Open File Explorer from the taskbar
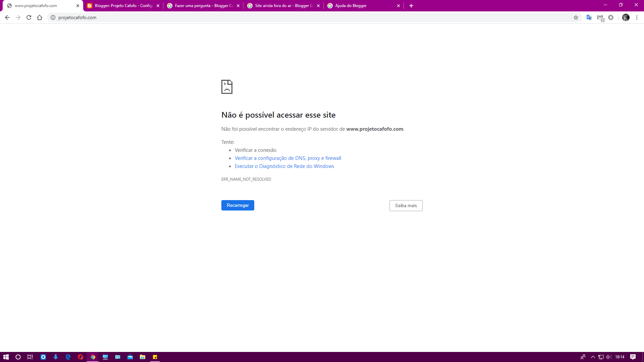Viewport: 644px width, 362px height. click(143, 357)
